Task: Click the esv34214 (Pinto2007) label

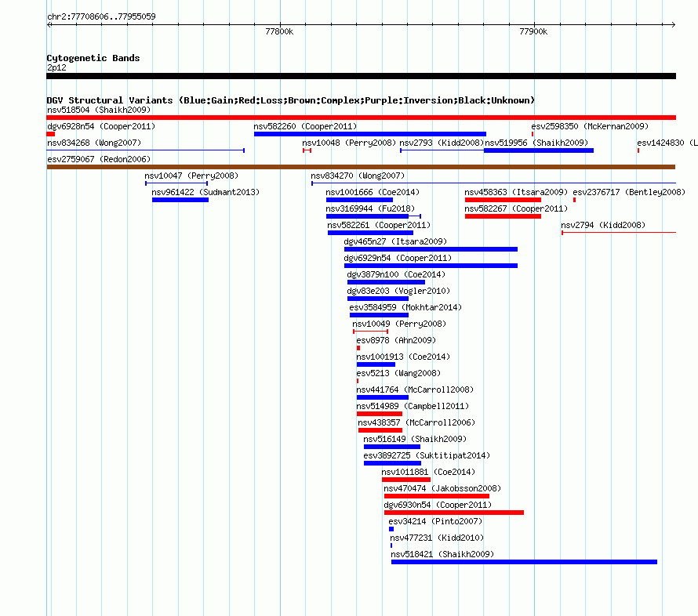Action: (x=435, y=521)
